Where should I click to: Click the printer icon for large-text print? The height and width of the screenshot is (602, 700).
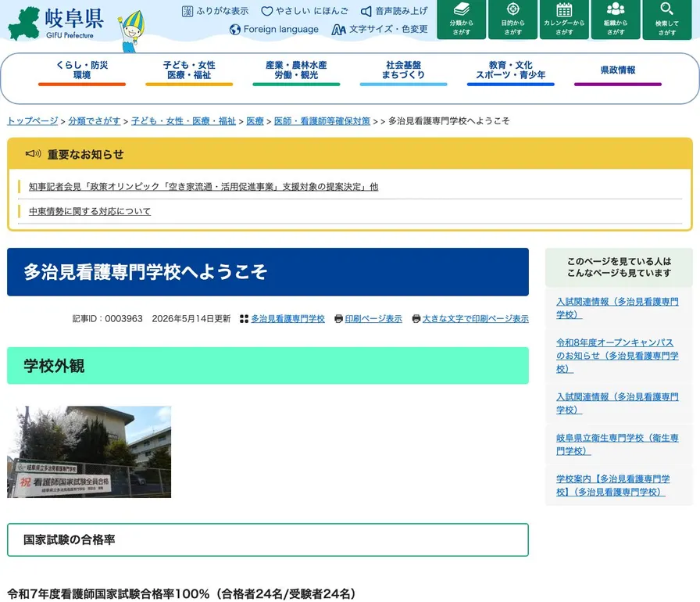click(416, 318)
